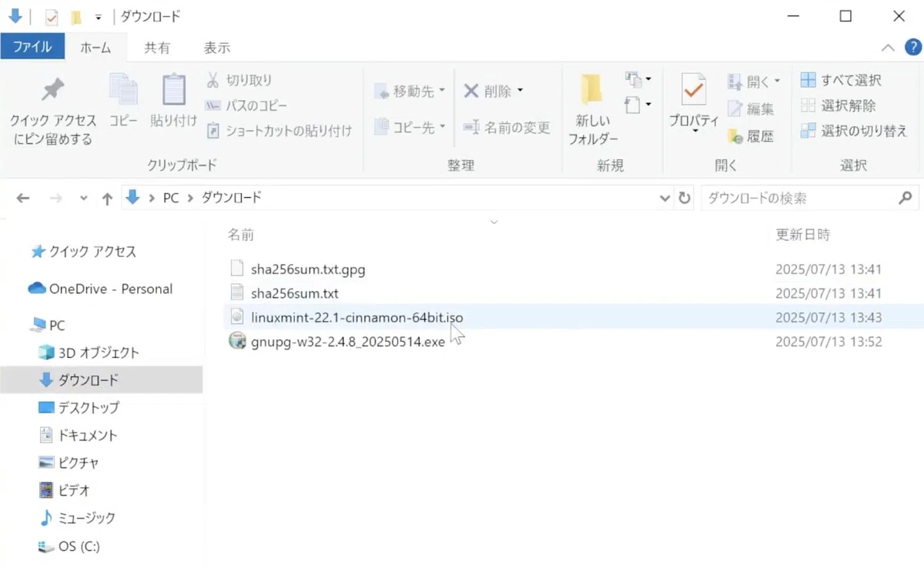Open the Customize Quick Access Toolbar dropdown
Screen dimensions: 924x568
click(x=98, y=17)
